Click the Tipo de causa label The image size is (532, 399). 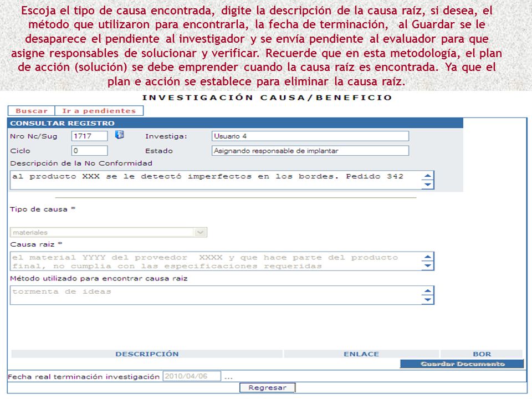(43, 209)
